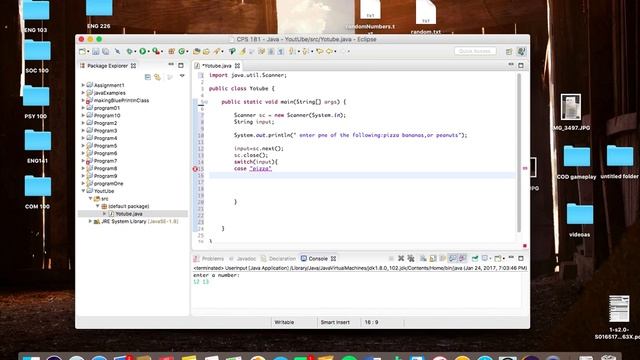Viewport: 640px width, 360px height.
Task: Expand JRE System Library node
Action: [91, 221]
